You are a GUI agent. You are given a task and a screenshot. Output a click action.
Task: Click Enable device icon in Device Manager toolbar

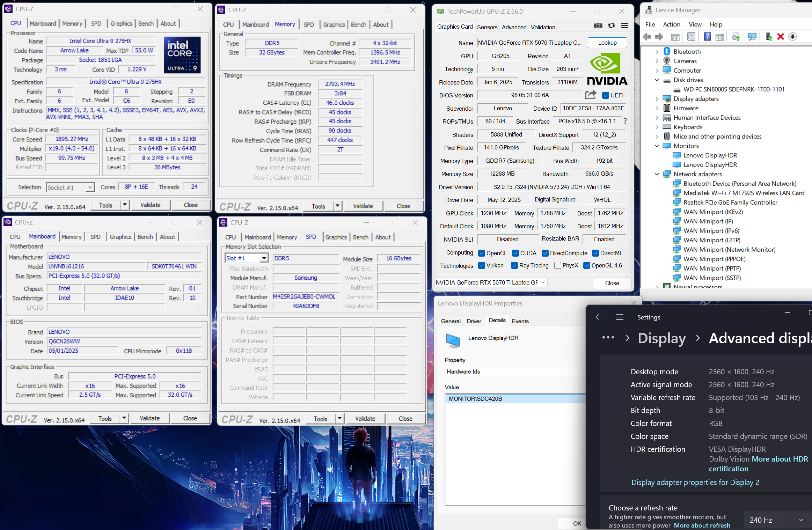769,37
